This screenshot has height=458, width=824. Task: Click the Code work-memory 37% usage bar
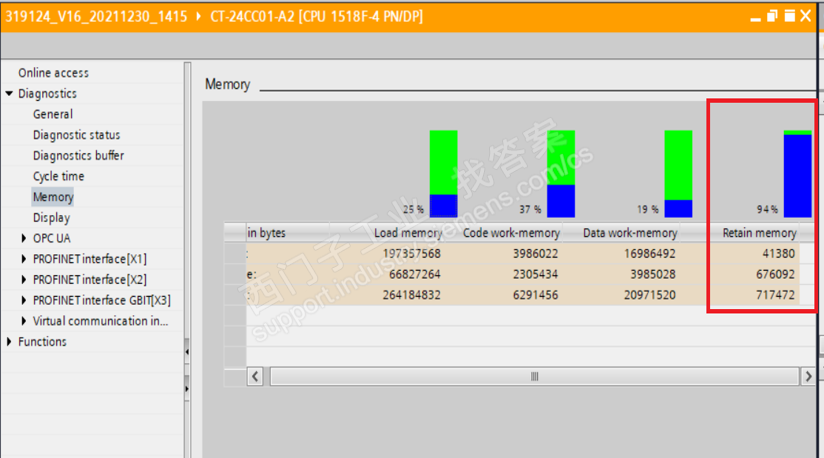pos(561,174)
